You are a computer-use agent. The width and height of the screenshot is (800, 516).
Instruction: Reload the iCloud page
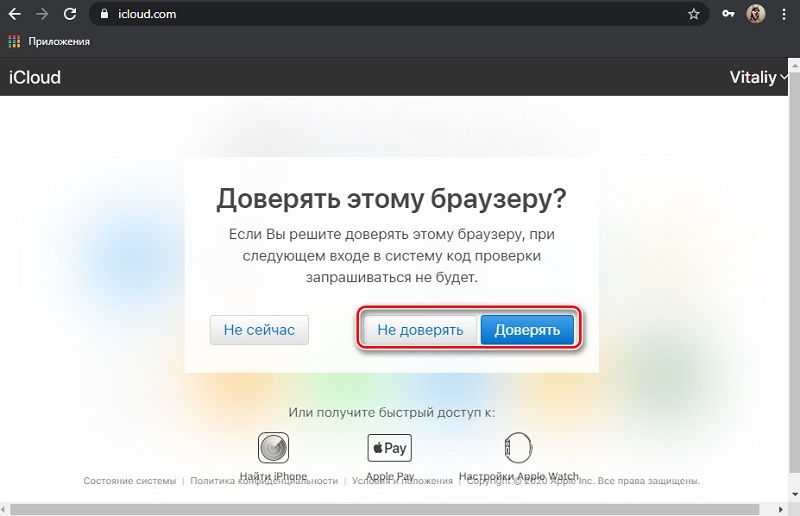tap(70, 14)
